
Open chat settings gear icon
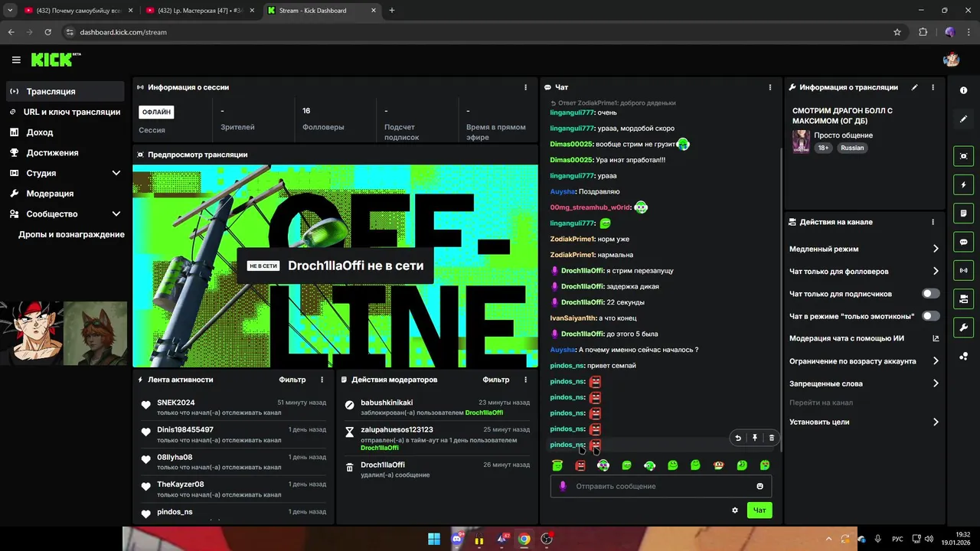735,510
